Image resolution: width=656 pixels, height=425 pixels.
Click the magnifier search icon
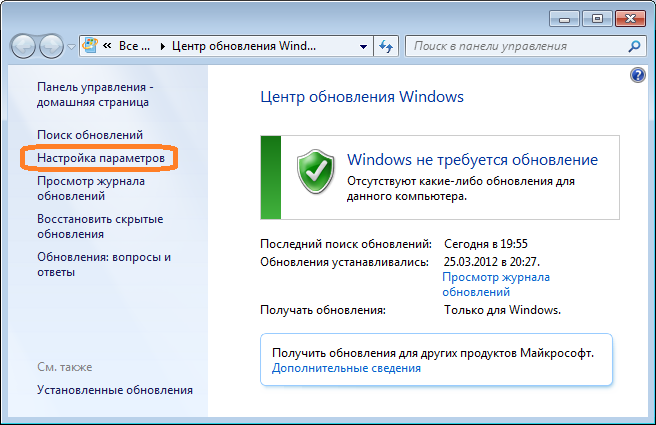tap(634, 46)
